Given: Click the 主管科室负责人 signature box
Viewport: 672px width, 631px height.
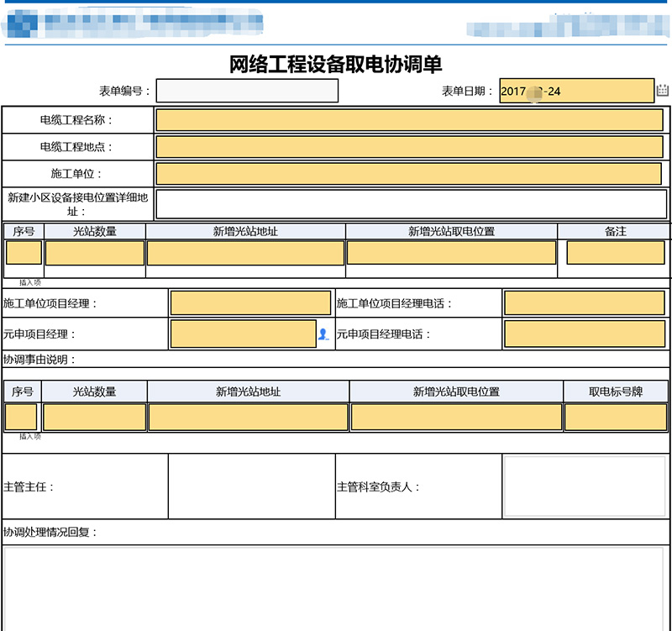Looking at the screenshot, I should point(585,486).
